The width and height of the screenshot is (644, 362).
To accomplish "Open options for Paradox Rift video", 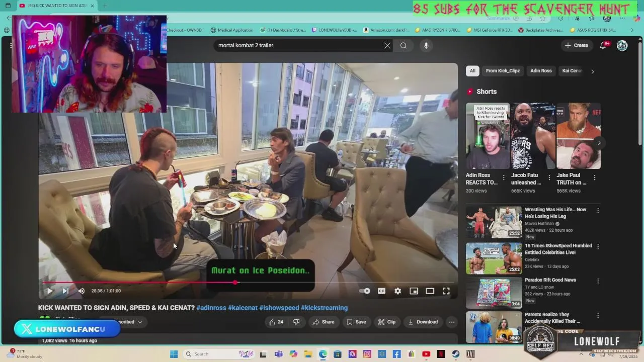I will [598, 281].
